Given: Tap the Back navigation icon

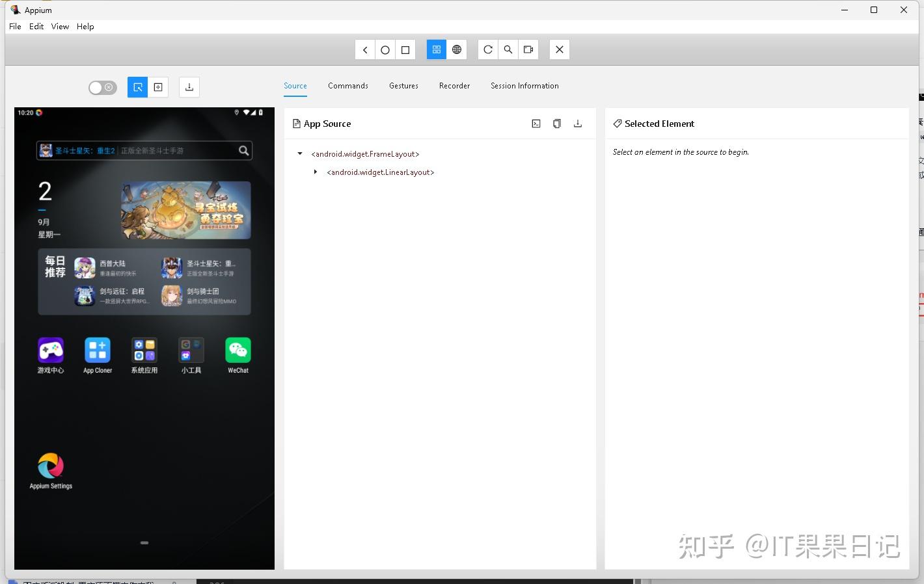Looking at the screenshot, I should coord(364,49).
